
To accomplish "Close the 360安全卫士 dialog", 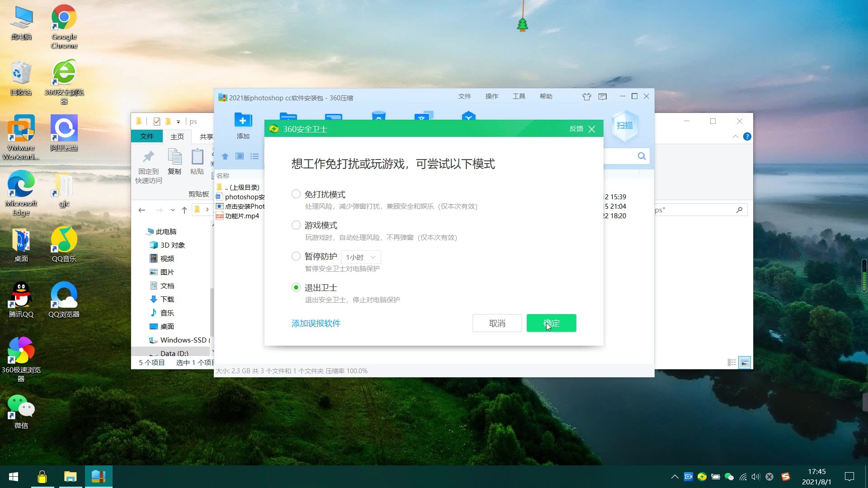I will [x=592, y=129].
